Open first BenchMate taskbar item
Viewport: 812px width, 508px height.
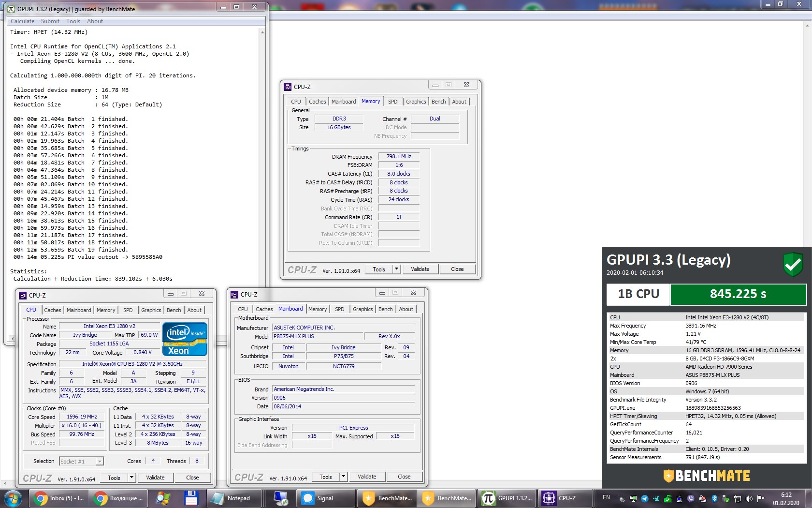[x=386, y=498]
